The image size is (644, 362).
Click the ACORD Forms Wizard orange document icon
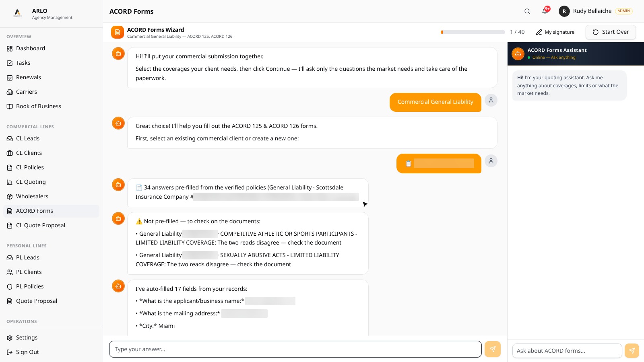click(118, 32)
